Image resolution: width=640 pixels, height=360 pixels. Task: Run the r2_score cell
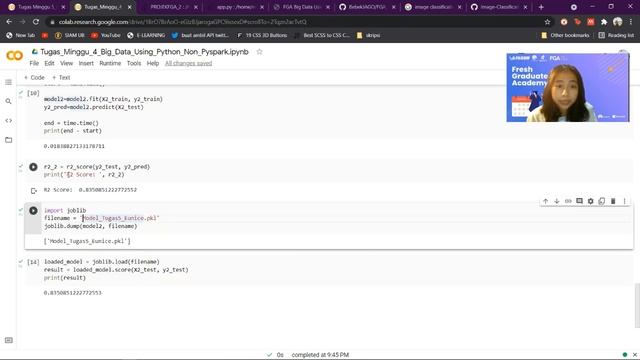[x=33, y=167]
